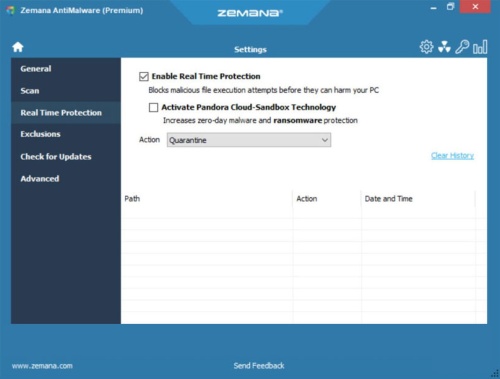
Task: Open the Reports bar chart icon
Action: pos(480,47)
